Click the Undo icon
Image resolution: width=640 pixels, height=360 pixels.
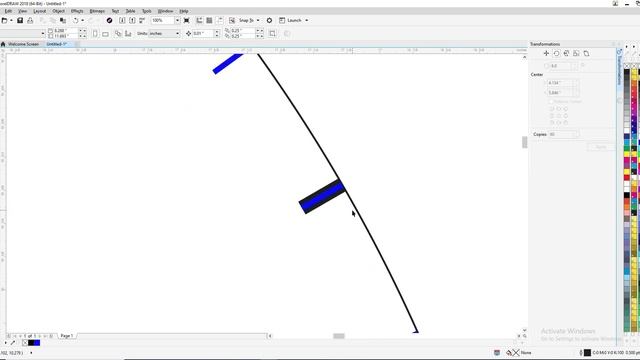pyautogui.click(x=76, y=20)
